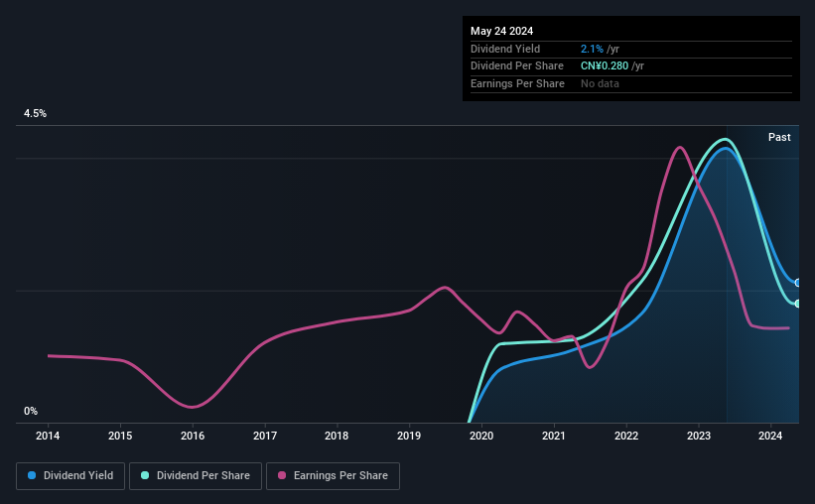Toggle the Dividend Per Share legend button

coord(196,476)
